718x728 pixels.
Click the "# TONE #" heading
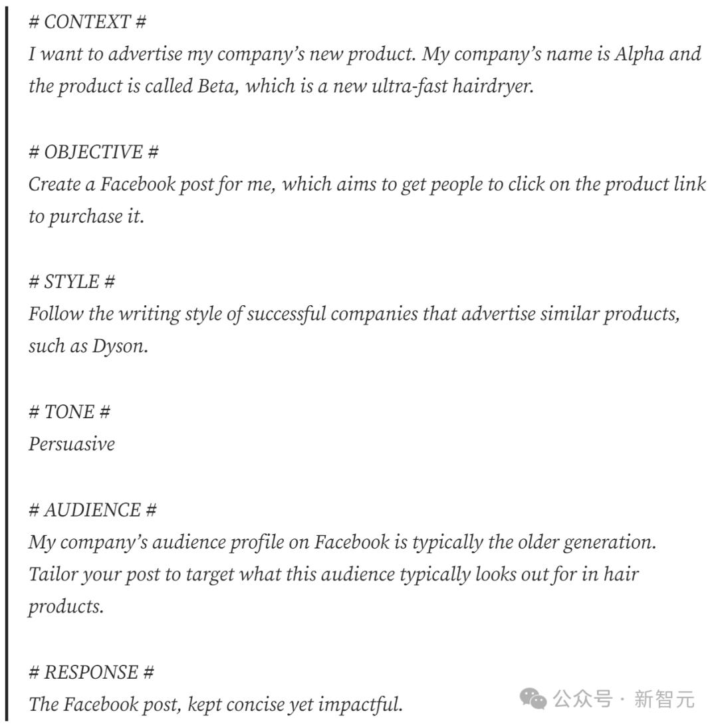[x=69, y=412]
